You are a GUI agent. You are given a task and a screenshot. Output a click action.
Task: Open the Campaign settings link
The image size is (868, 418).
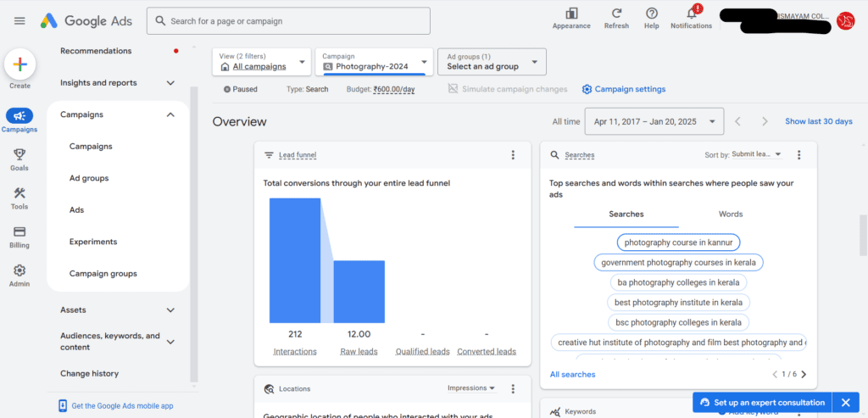624,89
